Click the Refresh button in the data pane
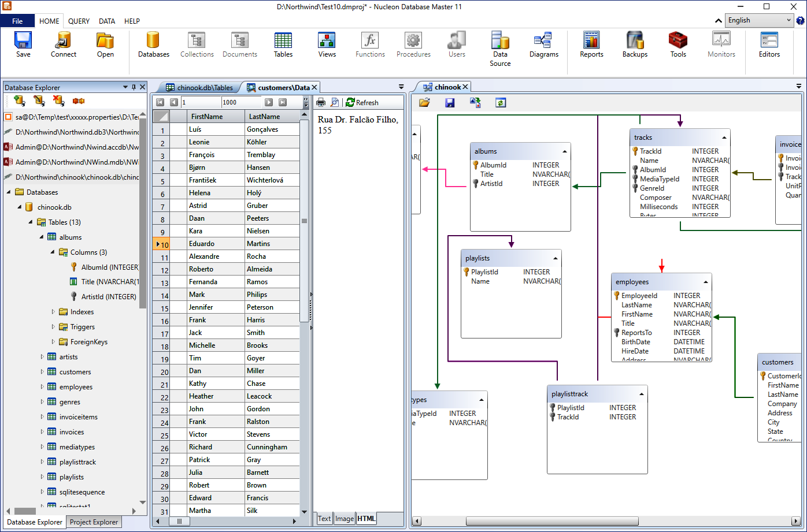Screen dimensions: 807x532 [362, 102]
